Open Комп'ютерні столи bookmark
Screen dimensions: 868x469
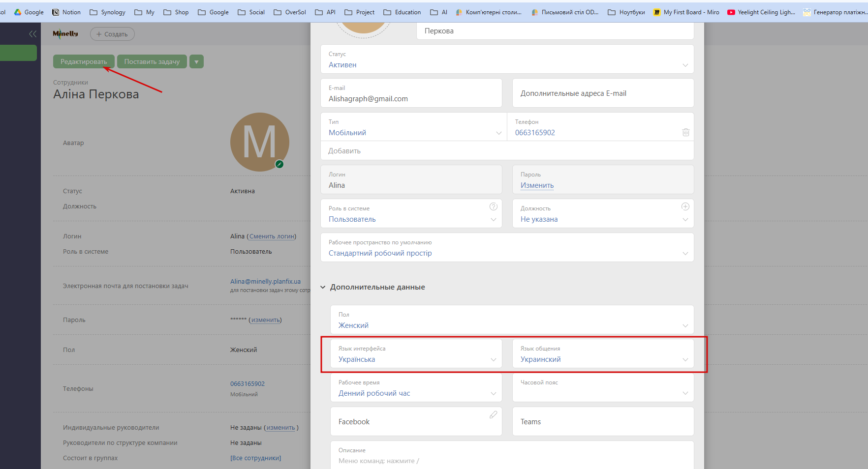tap(489, 12)
